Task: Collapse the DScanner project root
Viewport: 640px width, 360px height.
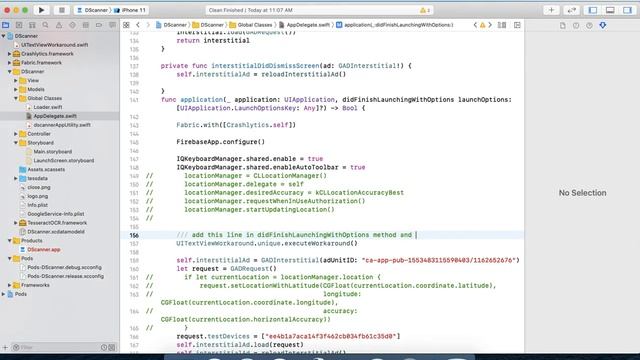Action: (x=4, y=36)
